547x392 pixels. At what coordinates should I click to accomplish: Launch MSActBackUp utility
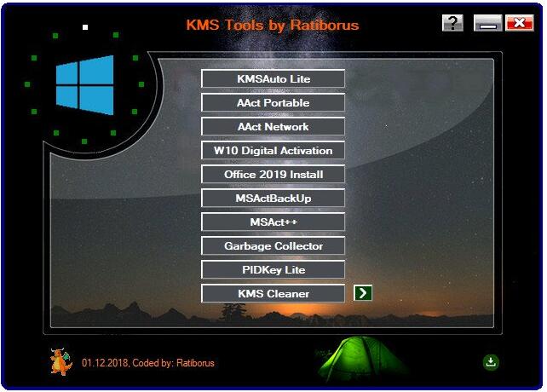pos(273,198)
